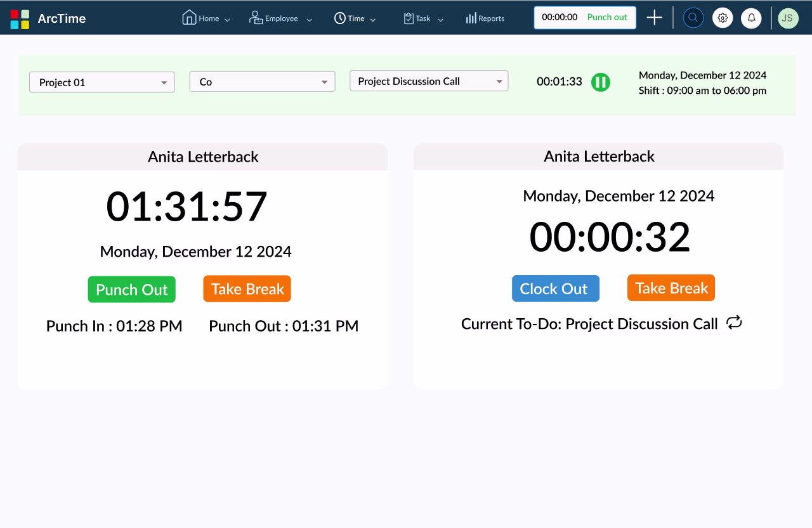Click the Shift : 09:00 am to 06:00 pm text
This screenshot has height=528, width=812.
(x=703, y=91)
